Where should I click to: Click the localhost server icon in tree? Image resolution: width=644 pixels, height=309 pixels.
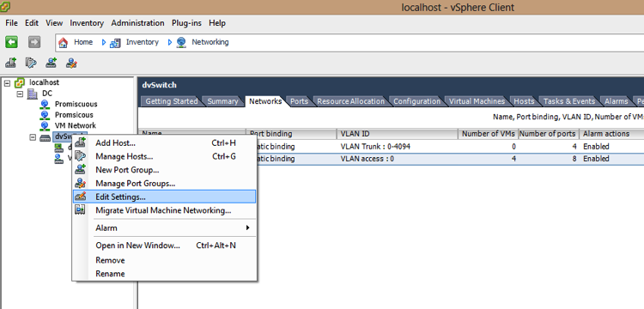tap(19, 83)
